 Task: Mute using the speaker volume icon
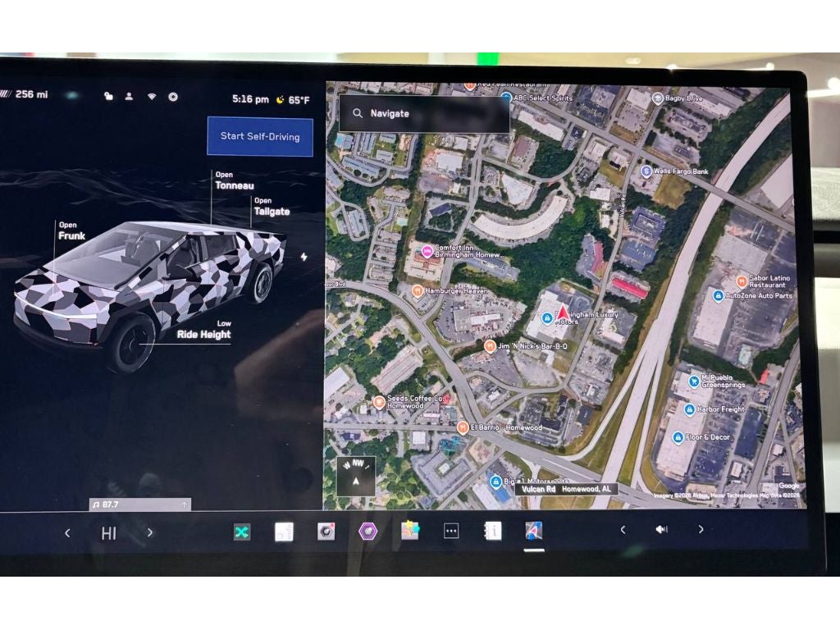661,530
